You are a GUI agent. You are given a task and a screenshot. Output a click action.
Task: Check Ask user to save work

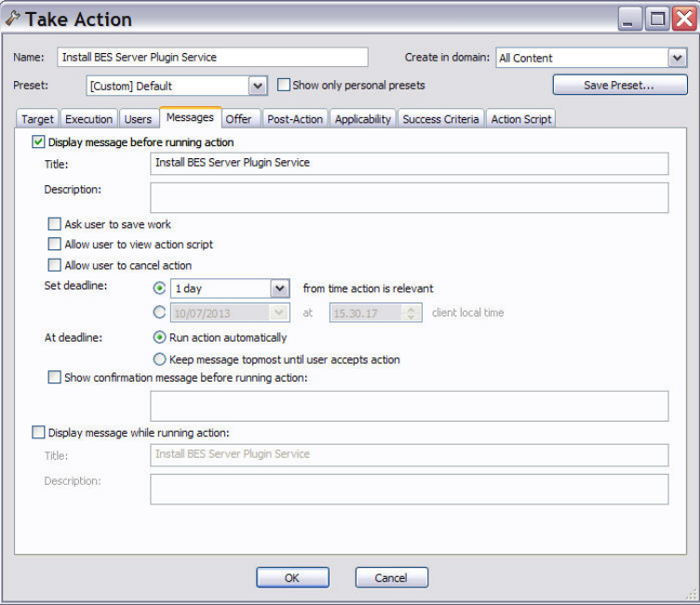pos(55,223)
